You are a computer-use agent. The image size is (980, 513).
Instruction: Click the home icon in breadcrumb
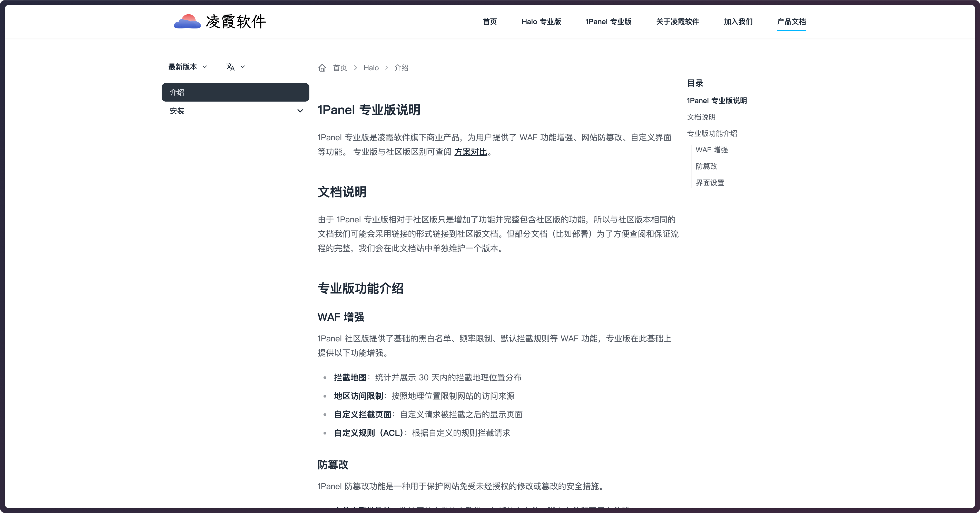[x=322, y=68]
